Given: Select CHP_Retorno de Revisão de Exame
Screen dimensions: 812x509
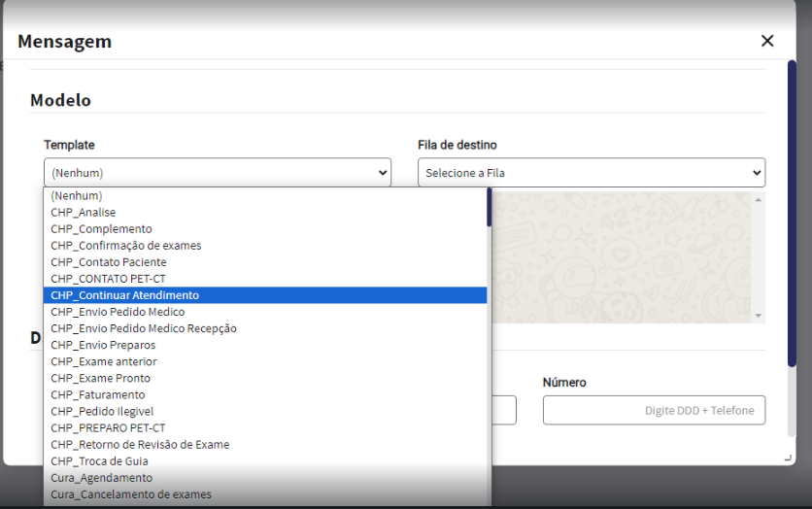Looking at the screenshot, I should click(265, 444).
